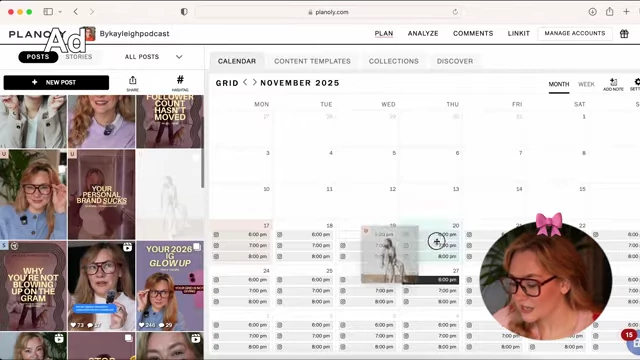Switch to CONTENT TEMPLATES tab

click(x=312, y=61)
